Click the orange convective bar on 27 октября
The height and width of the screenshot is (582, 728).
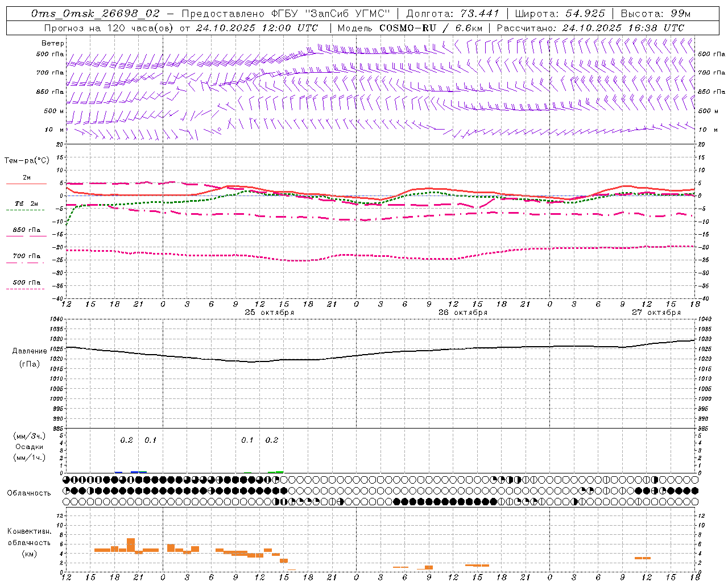(x=643, y=558)
